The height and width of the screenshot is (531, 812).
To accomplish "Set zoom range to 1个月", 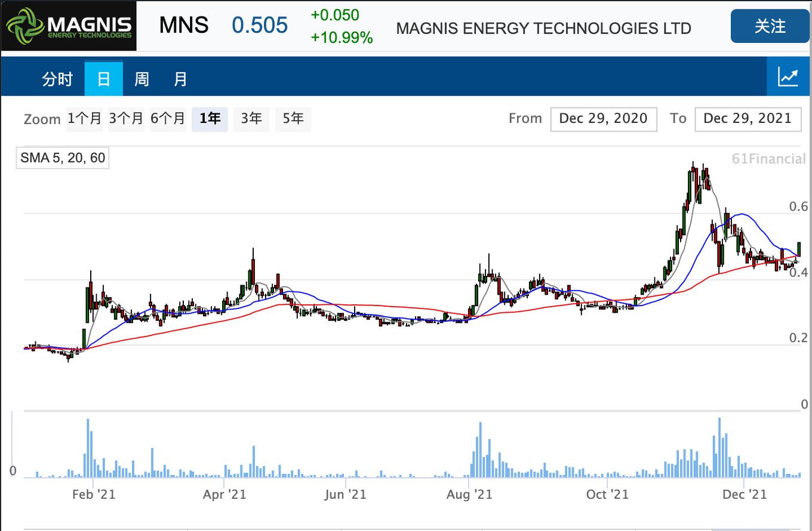I will (84, 119).
